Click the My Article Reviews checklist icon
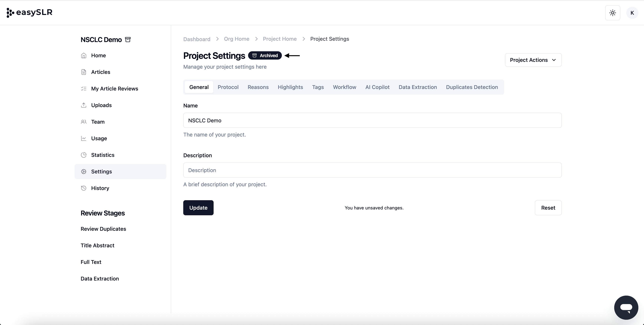The width and height of the screenshot is (644, 325). click(84, 88)
